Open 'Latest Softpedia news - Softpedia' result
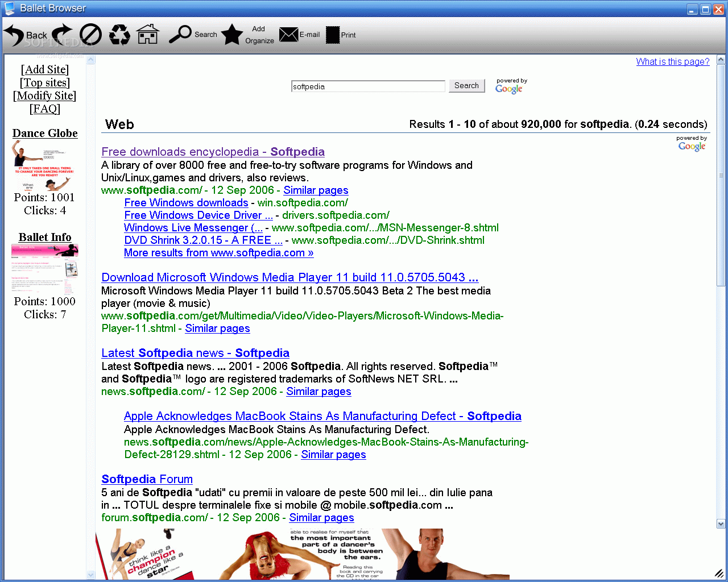The width and height of the screenshot is (728, 582). [x=195, y=353]
